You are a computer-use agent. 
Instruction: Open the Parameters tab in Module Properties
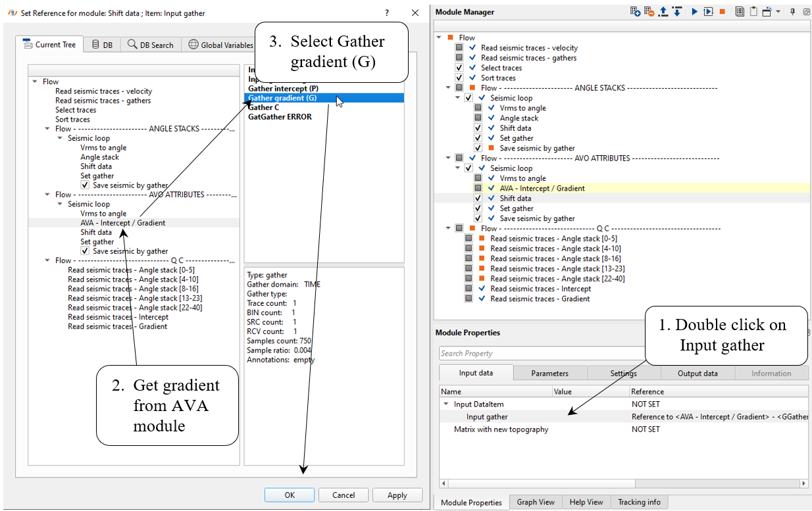549,373
